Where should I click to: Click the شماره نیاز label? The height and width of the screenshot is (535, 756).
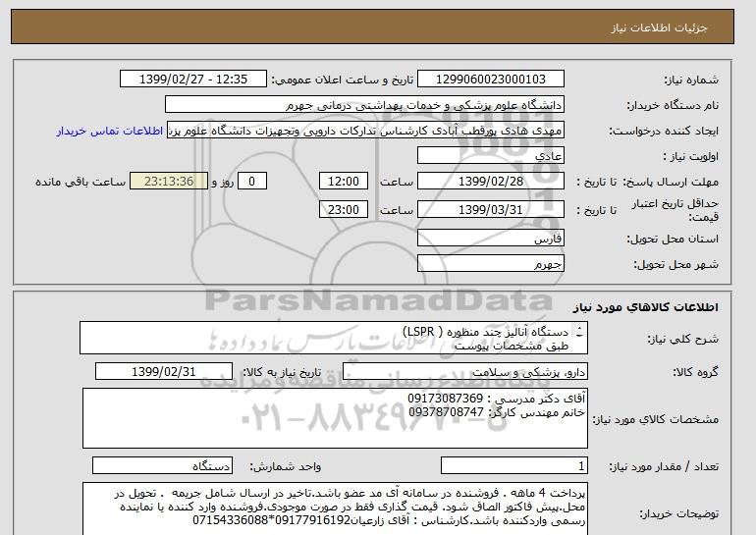pyautogui.click(x=691, y=80)
